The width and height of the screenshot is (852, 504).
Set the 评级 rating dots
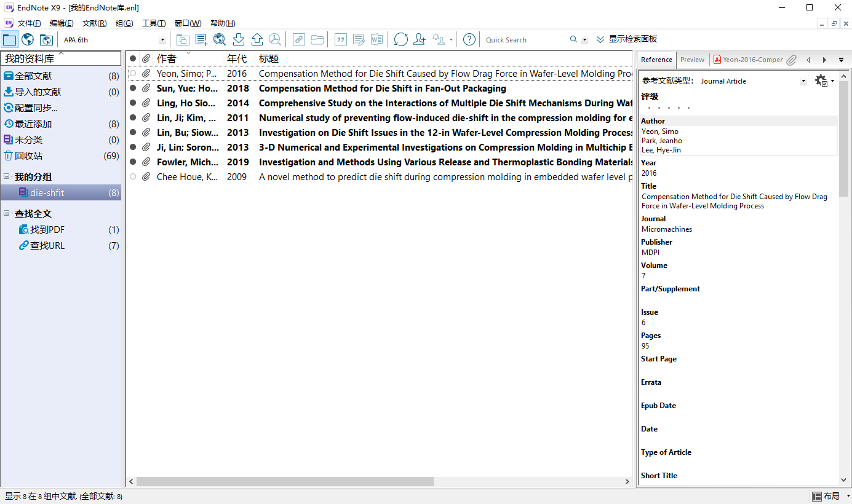click(669, 108)
